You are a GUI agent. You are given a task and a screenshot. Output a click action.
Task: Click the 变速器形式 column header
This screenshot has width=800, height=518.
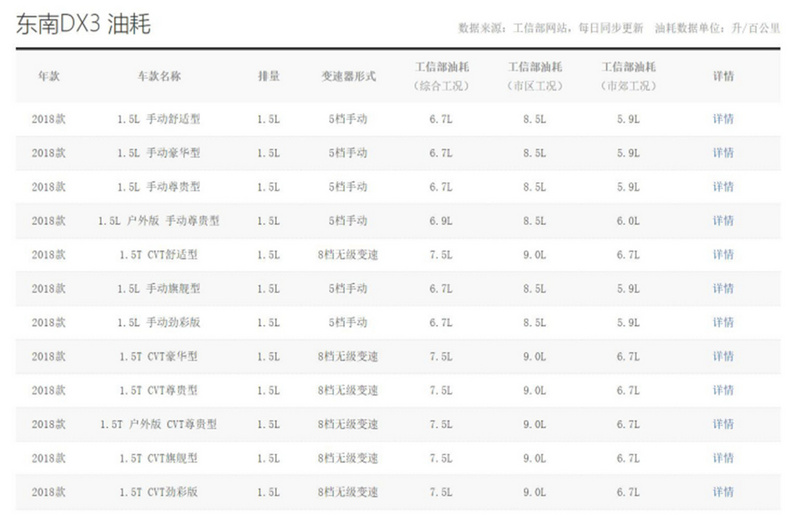348,76
